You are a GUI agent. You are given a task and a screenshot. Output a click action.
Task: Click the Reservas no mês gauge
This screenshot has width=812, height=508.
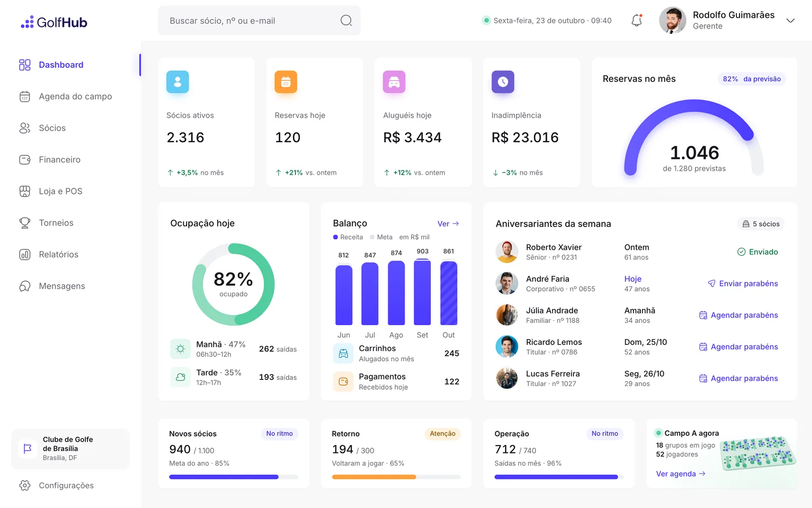(x=694, y=138)
